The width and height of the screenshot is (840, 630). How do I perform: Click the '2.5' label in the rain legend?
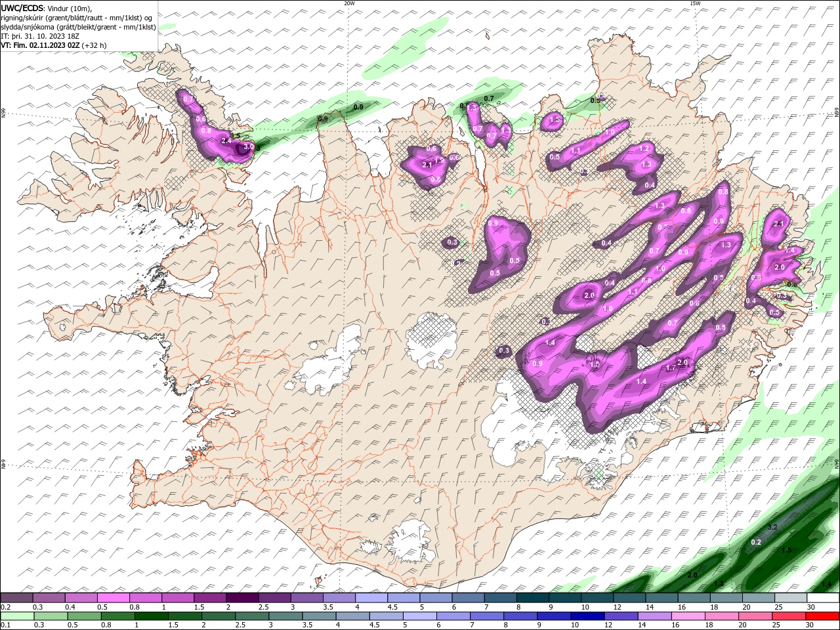pyautogui.click(x=241, y=625)
